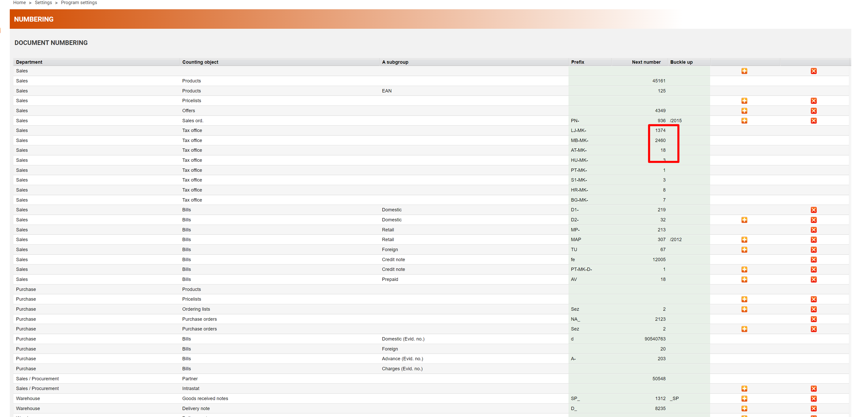Click the PN- prefix field
Viewport: 868px width, 417px height.
click(x=575, y=120)
